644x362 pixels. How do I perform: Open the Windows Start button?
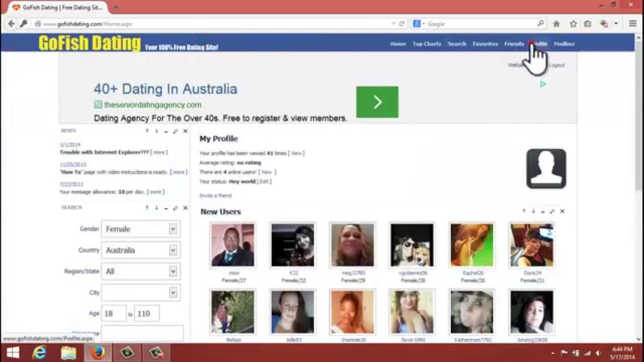point(13,353)
